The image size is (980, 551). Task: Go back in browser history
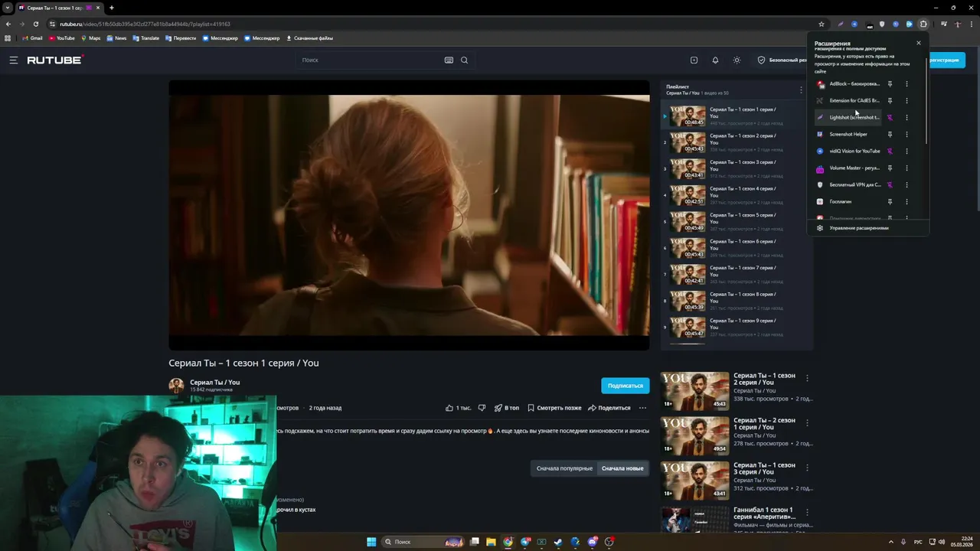click(x=8, y=24)
